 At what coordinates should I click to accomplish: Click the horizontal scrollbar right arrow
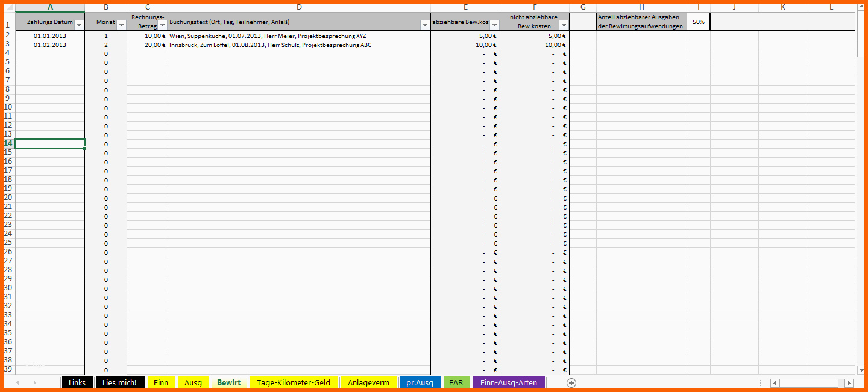click(849, 383)
